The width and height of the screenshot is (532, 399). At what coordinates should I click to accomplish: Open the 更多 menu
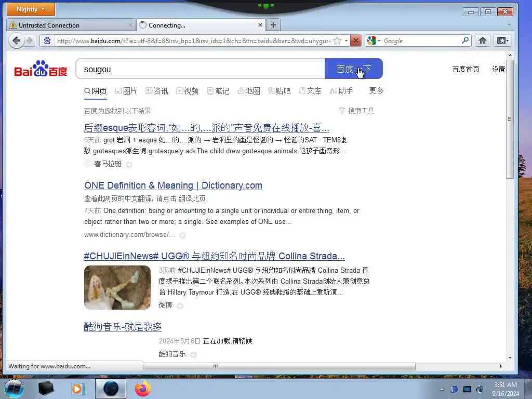pyautogui.click(x=376, y=90)
